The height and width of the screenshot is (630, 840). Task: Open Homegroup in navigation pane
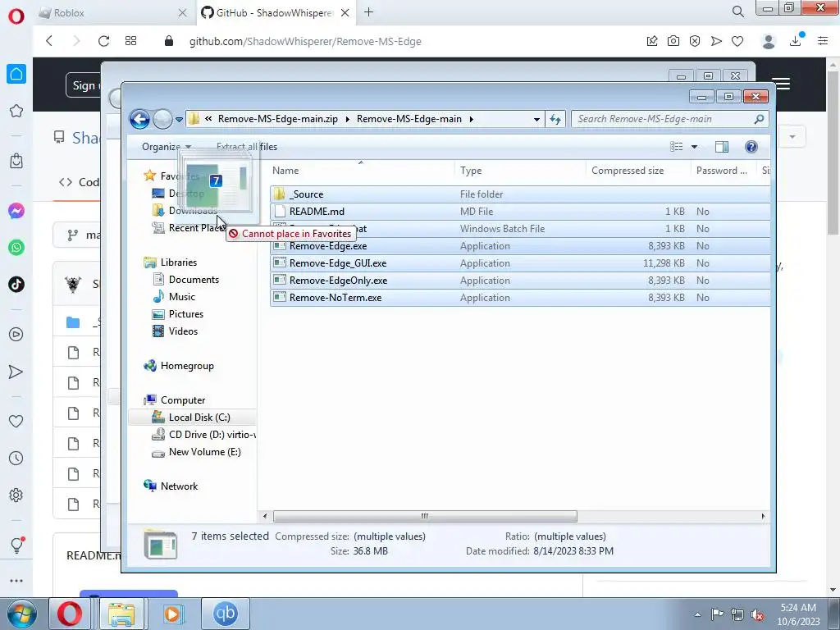(187, 365)
